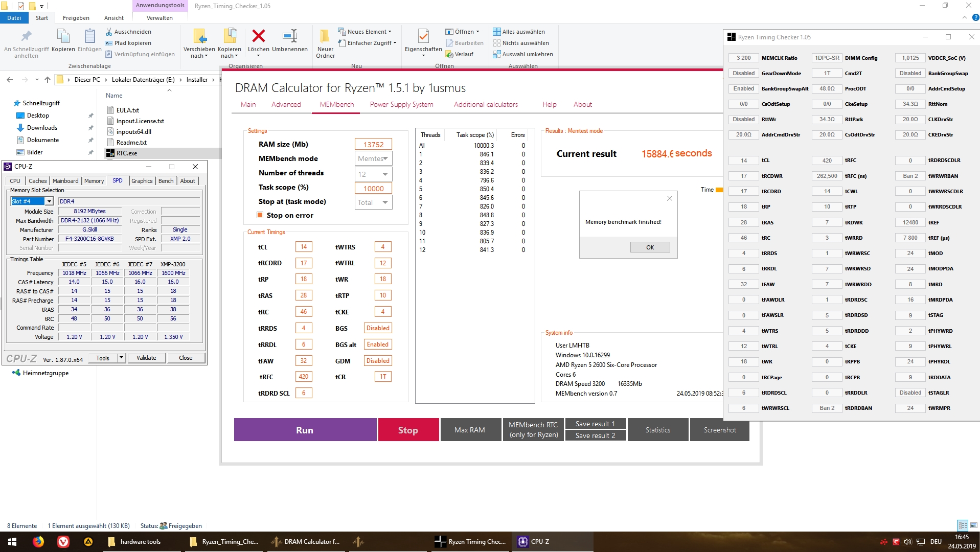The height and width of the screenshot is (552, 980).
Task: Open Help tab in DRAM Calculator
Action: coord(550,104)
